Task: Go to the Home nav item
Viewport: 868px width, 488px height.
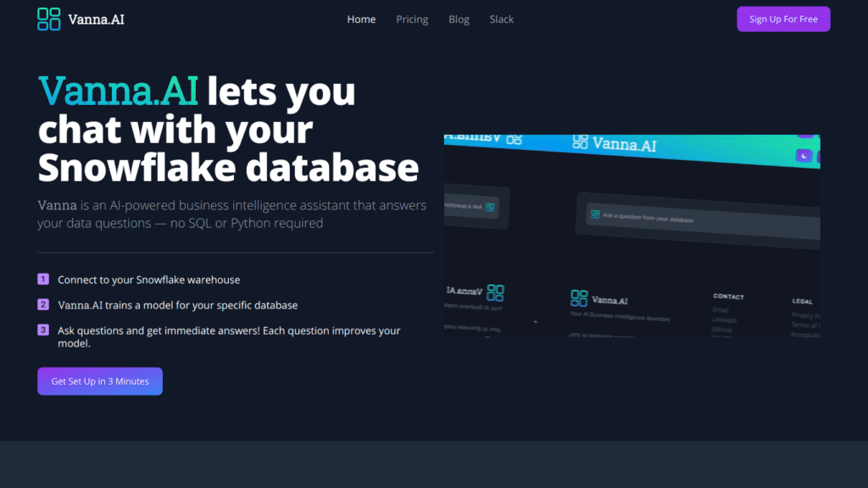Action: coord(361,19)
